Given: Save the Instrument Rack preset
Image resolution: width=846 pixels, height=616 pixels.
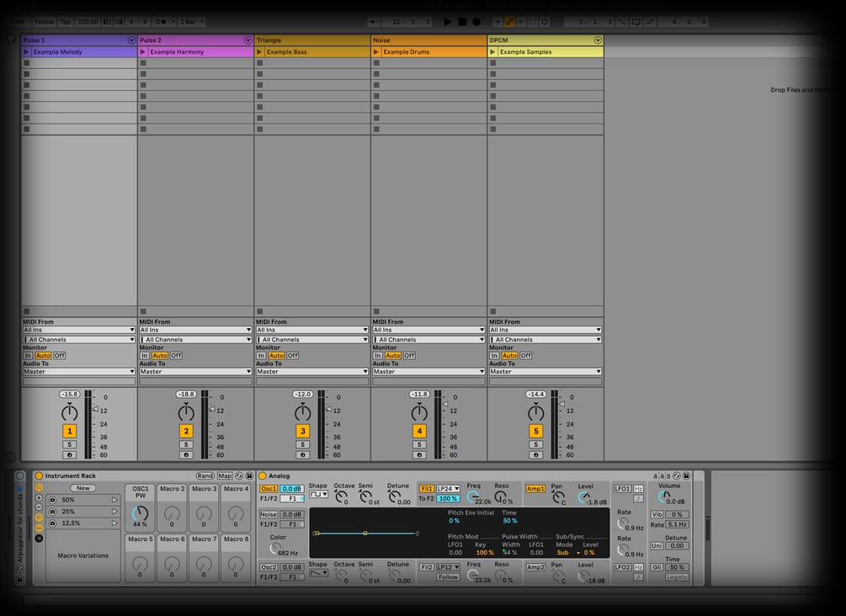Looking at the screenshot, I should coord(249,475).
